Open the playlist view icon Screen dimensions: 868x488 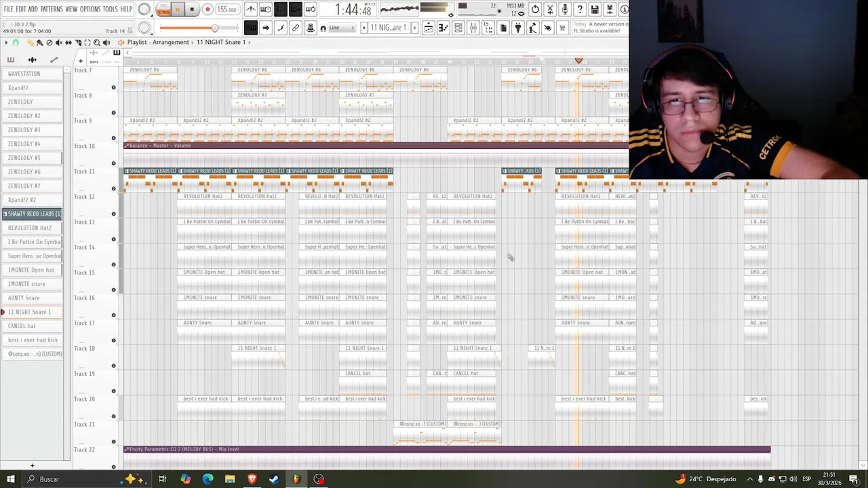(428, 28)
